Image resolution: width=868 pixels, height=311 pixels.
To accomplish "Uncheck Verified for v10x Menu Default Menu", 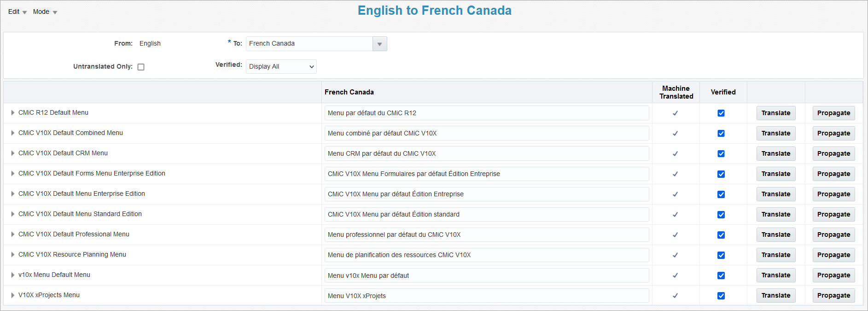I will coord(721,276).
